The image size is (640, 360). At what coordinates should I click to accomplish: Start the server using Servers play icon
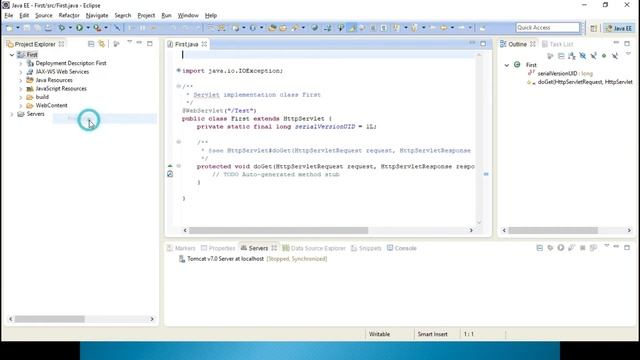pyautogui.click(x=561, y=248)
